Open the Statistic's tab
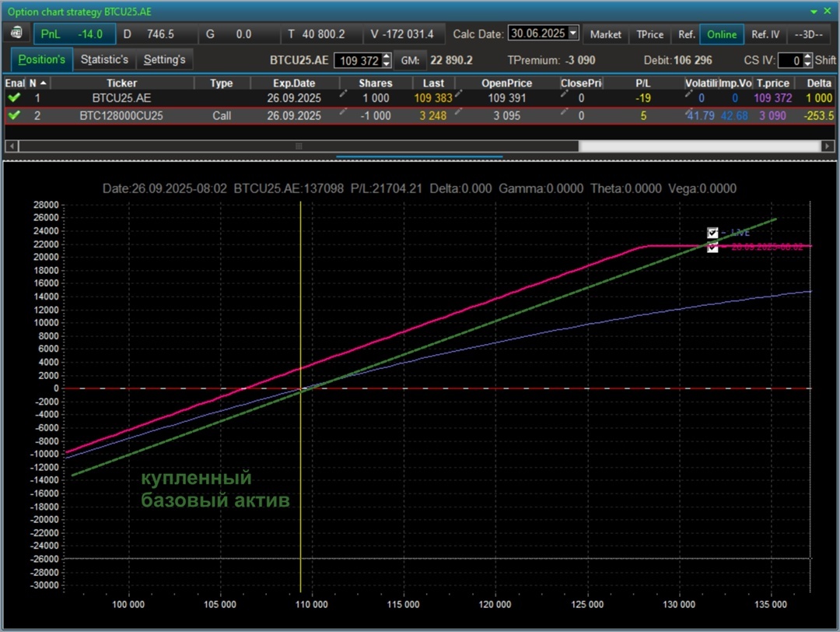This screenshot has height=632, width=840. 104,59
